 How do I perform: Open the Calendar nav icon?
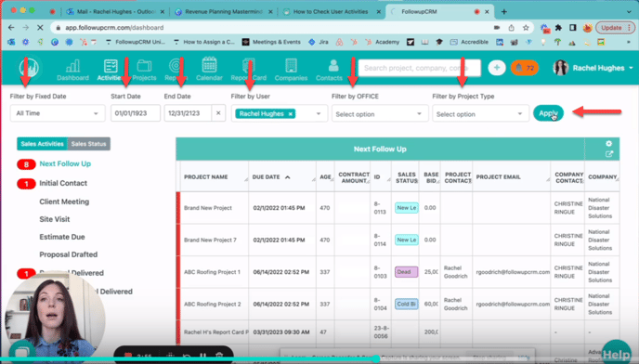point(209,69)
